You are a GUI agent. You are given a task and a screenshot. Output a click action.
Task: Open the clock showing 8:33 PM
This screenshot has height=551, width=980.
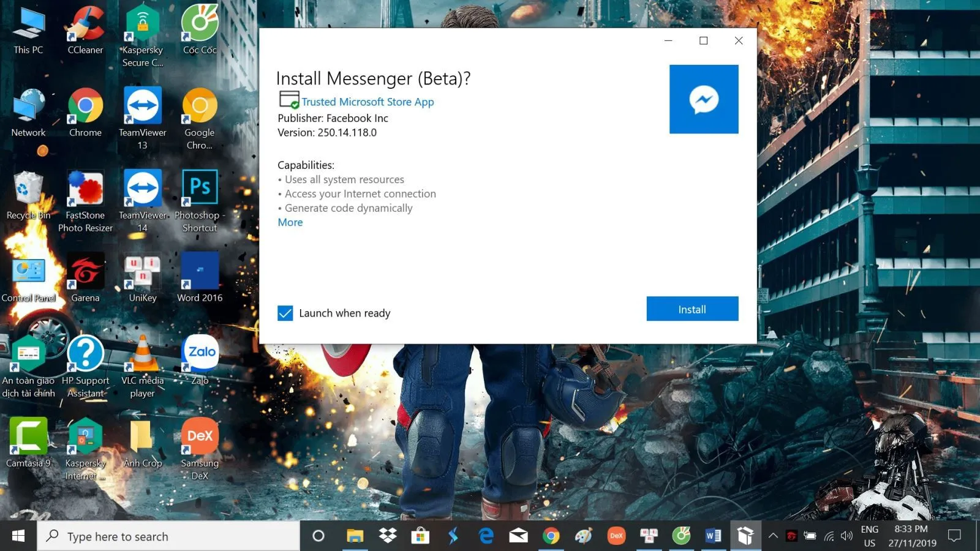(911, 536)
